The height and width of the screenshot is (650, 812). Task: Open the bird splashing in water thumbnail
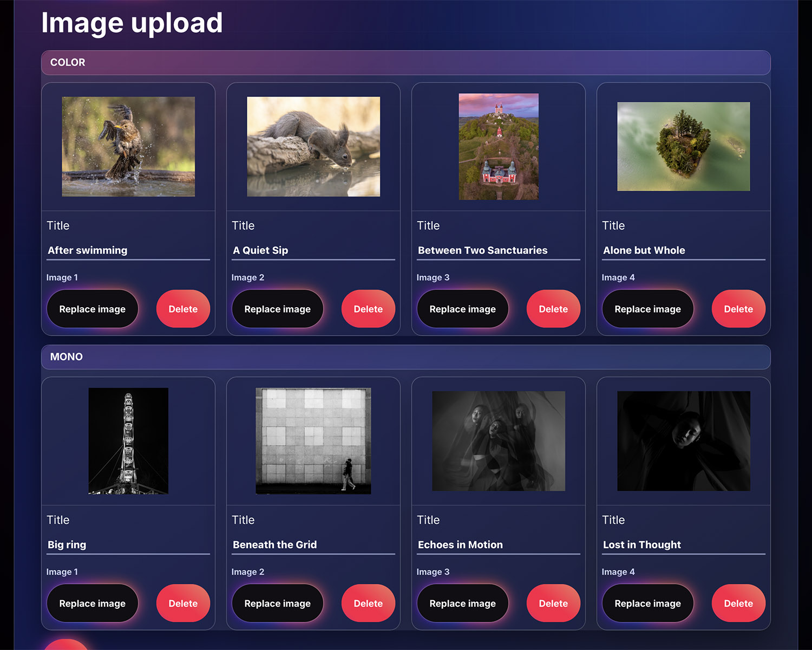(x=128, y=147)
